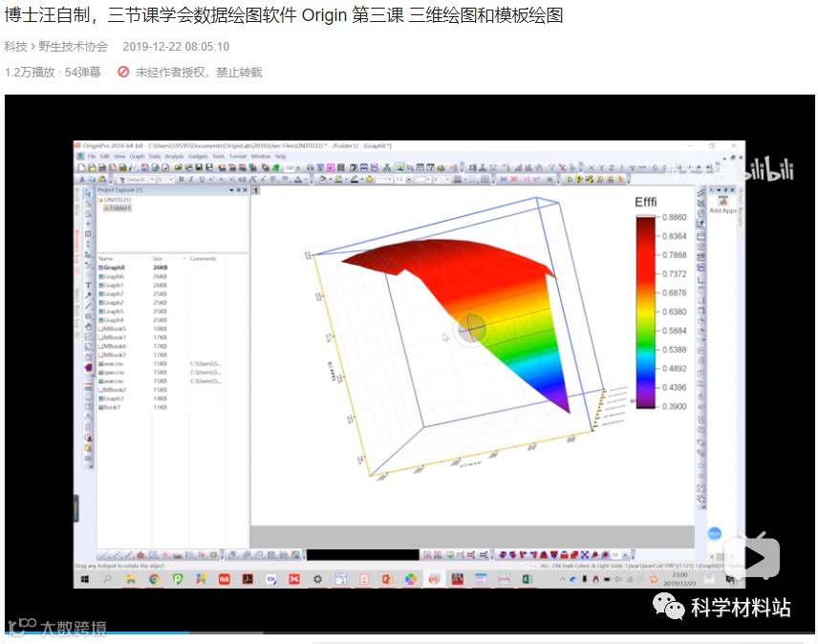This screenshot has width=818, height=644.
Task: Open the 野生技术协会 category link
Action: [x=73, y=47]
